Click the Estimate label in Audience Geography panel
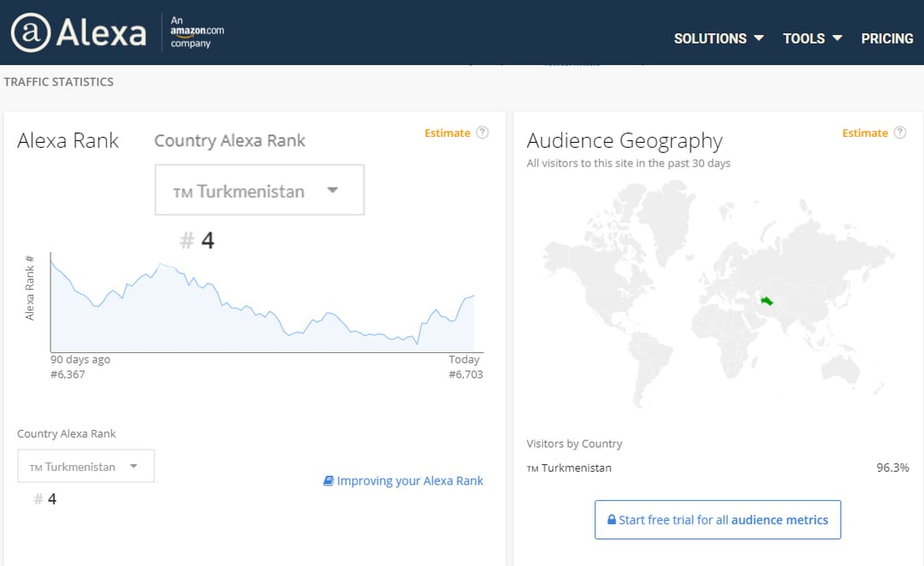The width and height of the screenshot is (924, 566). pos(865,133)
